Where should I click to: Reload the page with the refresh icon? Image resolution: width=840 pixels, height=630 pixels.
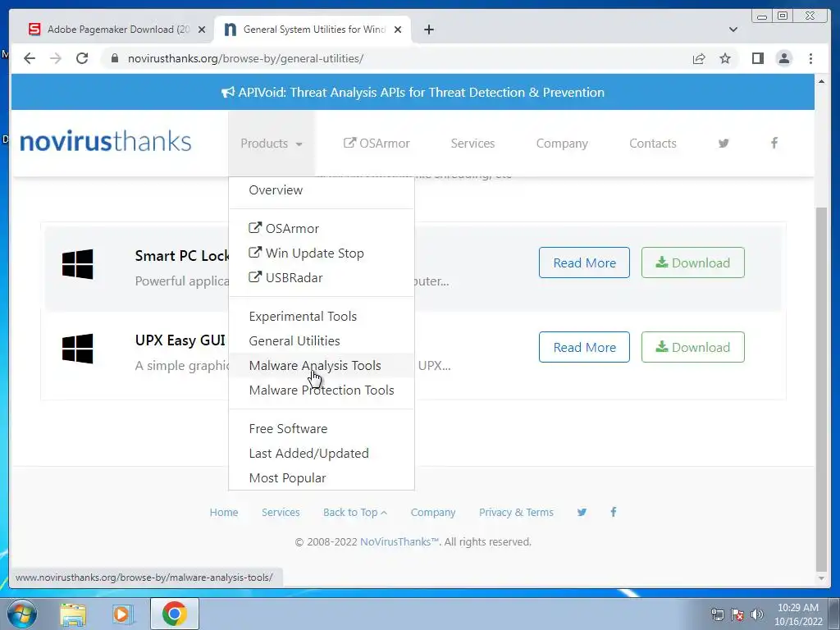82,58
